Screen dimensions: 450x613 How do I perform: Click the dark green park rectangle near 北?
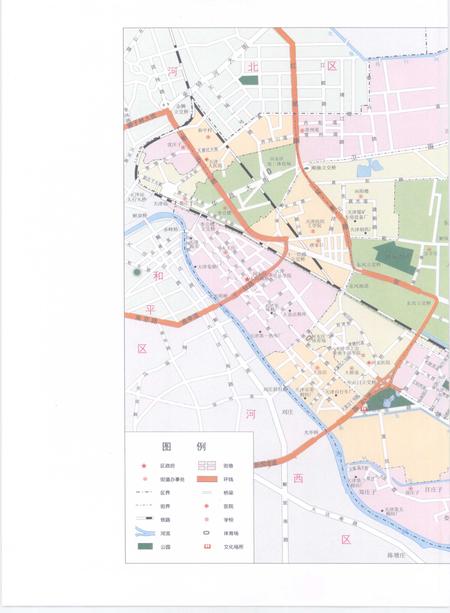[248, 80]
